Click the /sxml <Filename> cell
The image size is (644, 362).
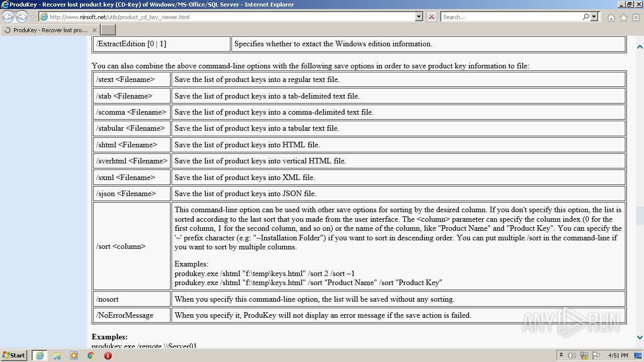tap(132, 177)
